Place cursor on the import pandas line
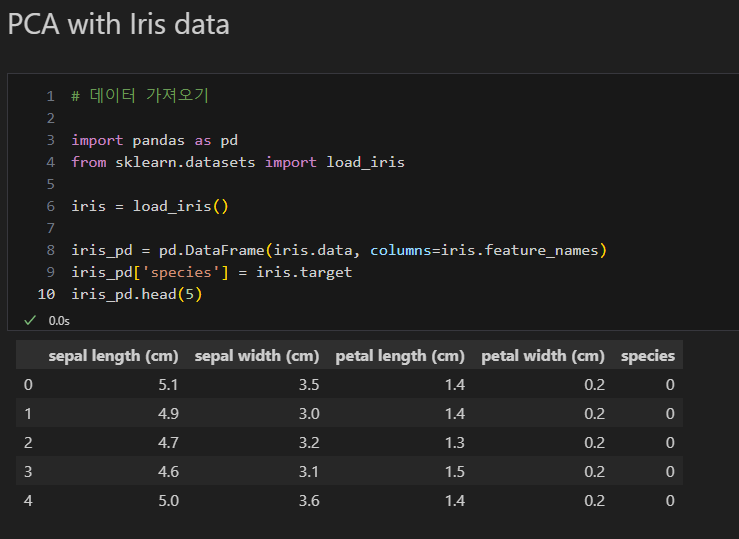Viewport: 739px width, 539px height. click(154, 140)
